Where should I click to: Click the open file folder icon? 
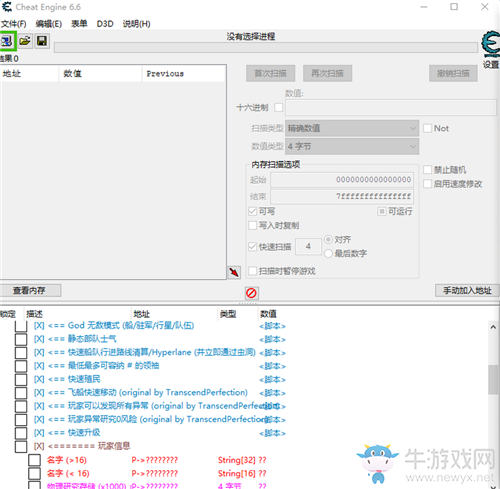pyautogui.click(x=25, y=41)
